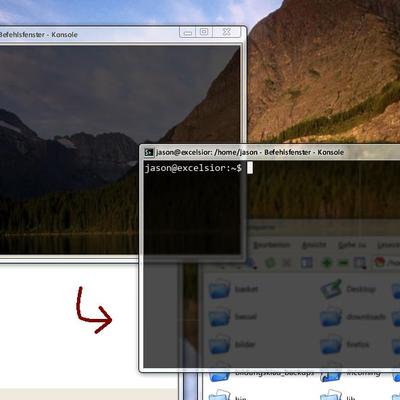Open the view mode icon beside the minus icon
Viewport: 400px width, 400px height.
coord(360,263)
